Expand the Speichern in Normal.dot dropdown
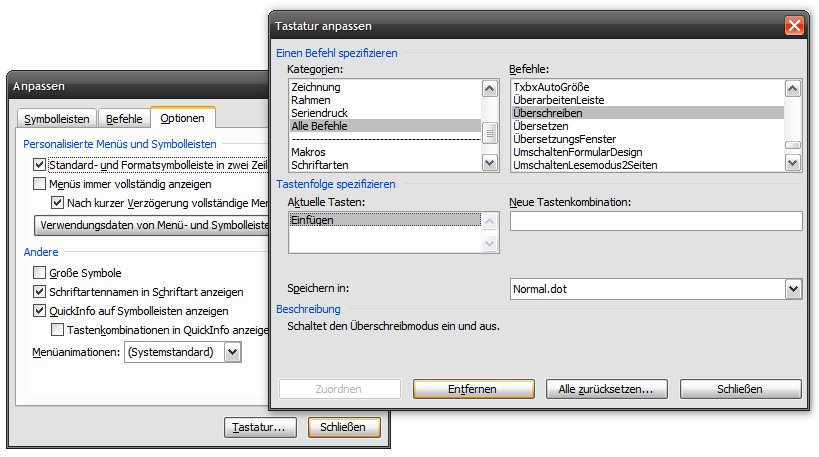The image size is (819, 457). coord(793,289)
